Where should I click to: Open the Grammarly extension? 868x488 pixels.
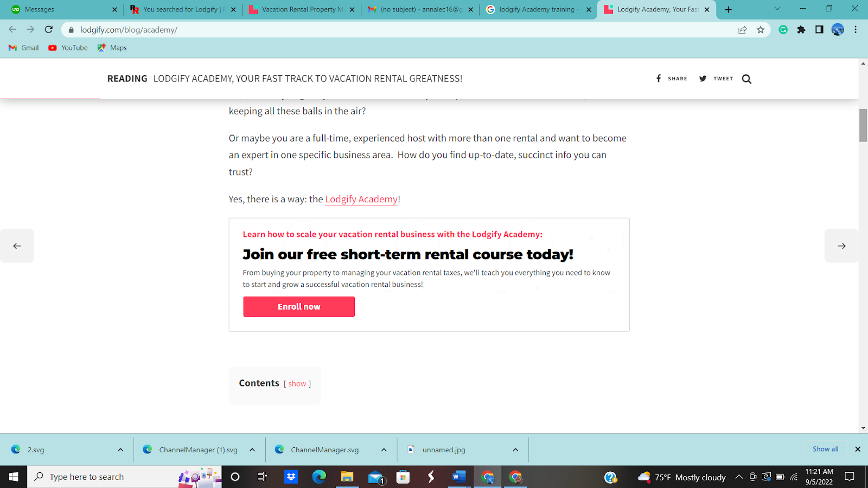click(783, 30)
